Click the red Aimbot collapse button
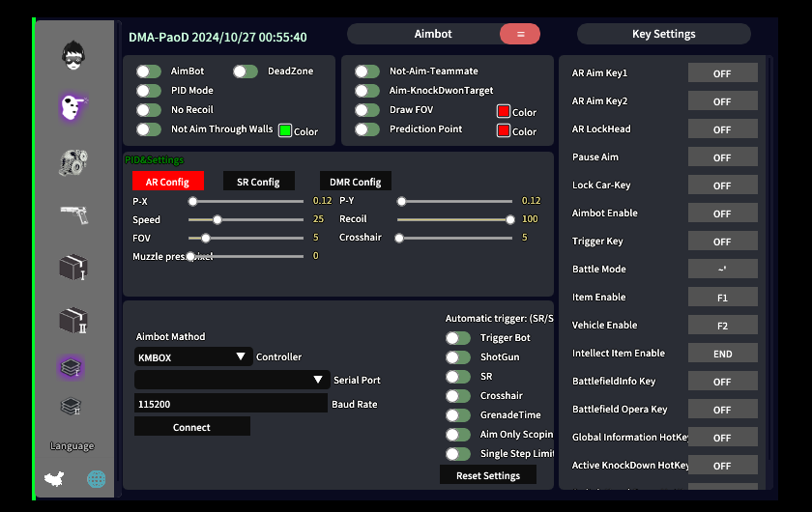This screenshot has height=512, width=812. pos(520,34)
